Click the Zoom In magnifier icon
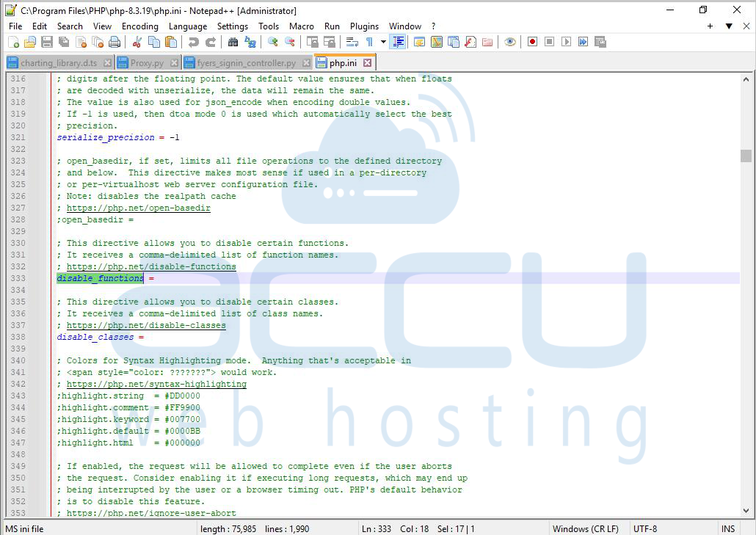The width and height of the screenshot is (756, 535). pos(273,43)
